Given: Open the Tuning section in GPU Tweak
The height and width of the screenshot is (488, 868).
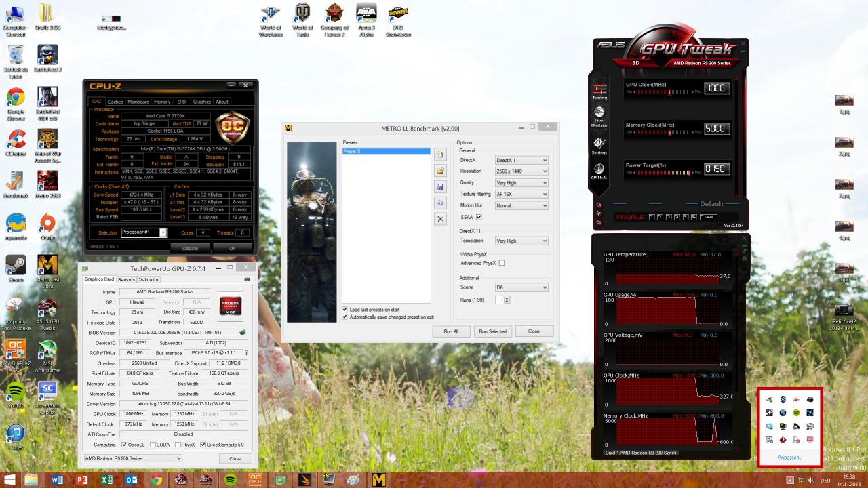Looking at the screenshot, I should click(x=599, y=91).
